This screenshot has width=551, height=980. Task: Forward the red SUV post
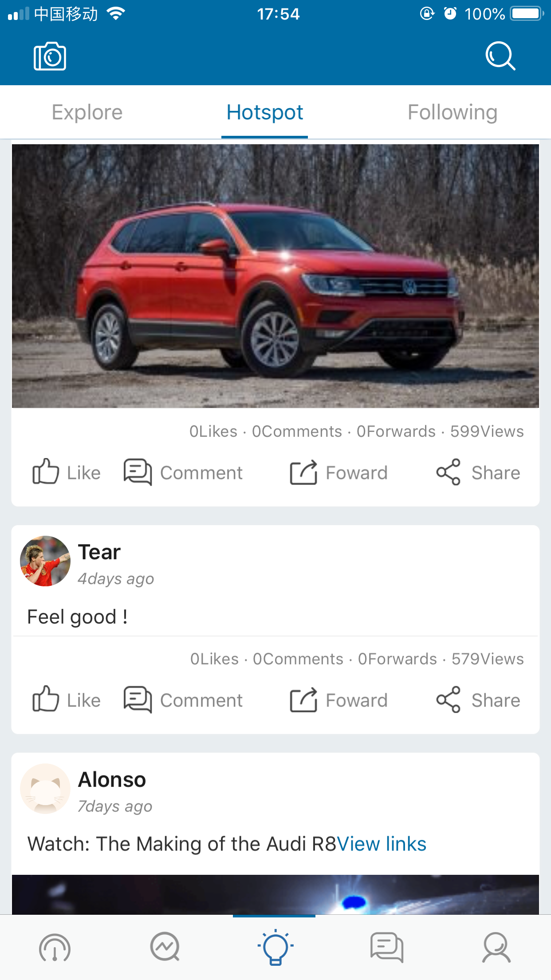coord(338,472)
